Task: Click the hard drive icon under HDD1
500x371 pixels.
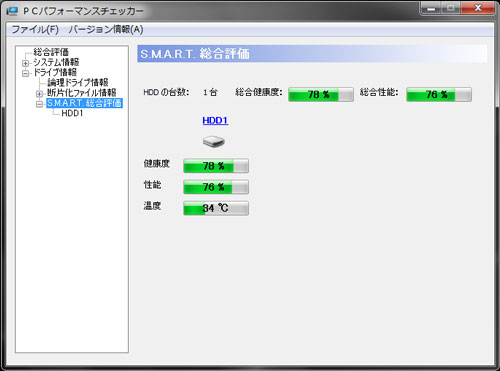Action: (x=214, y=141)
